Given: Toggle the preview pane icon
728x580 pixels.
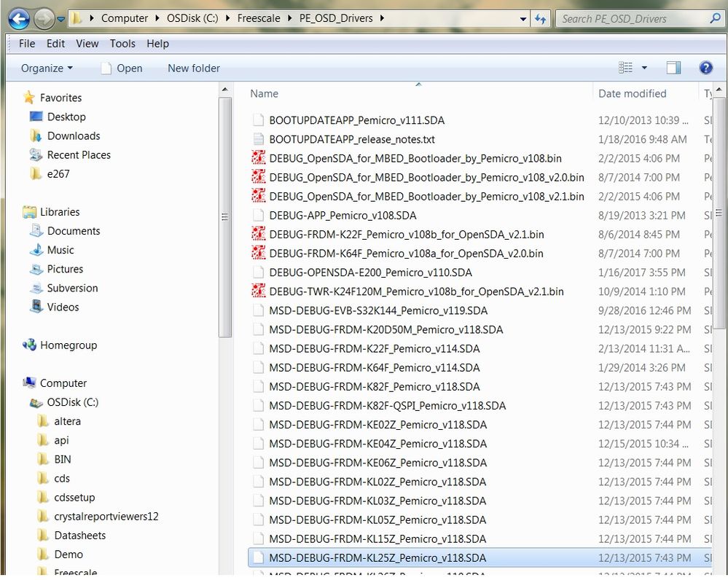Looking at the screenshot, I should coord(673,68).
